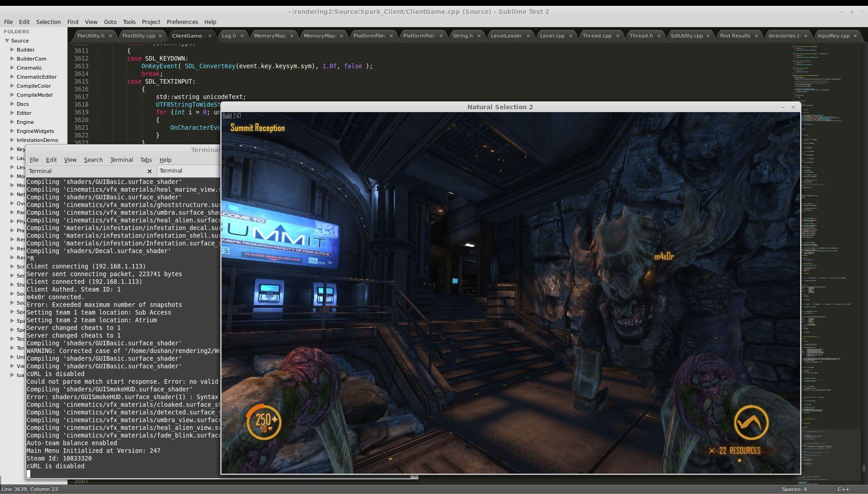The height and width of the screenshot is (494, 868).
Task: Open Terminal window's Help menu
Action: click(x=165, y=160)
